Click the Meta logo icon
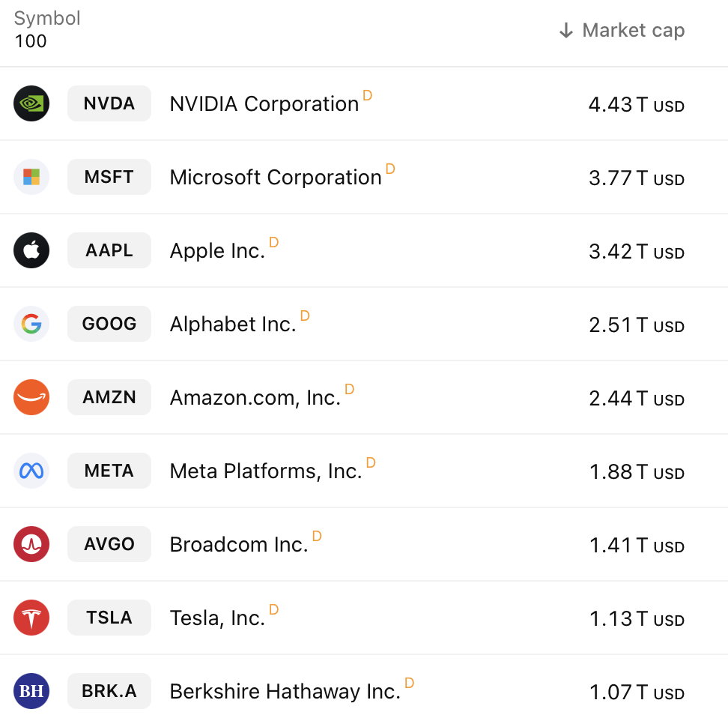The height and width of the screenshot is (724, 728). 31,471
